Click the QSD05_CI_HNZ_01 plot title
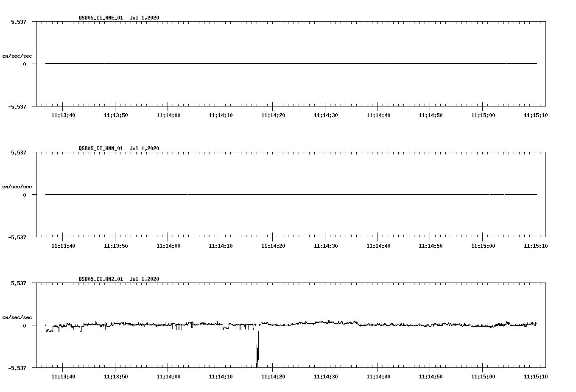Viewport: 576px width, 392px height. point(101,279)
